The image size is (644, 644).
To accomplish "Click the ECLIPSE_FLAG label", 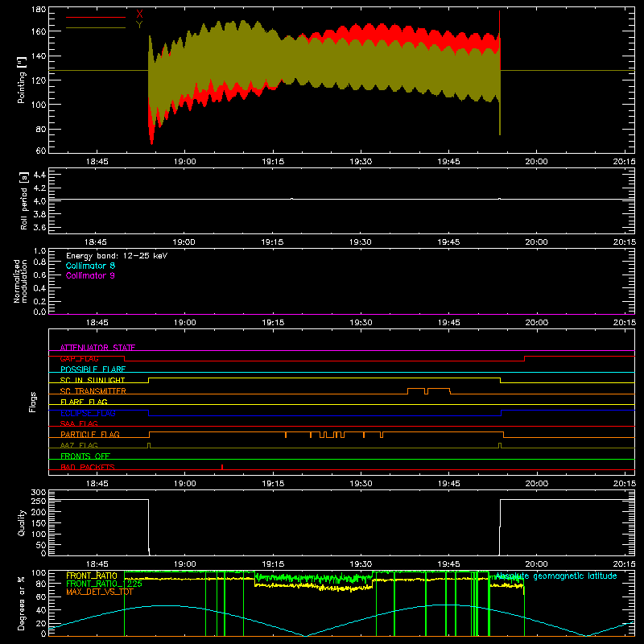I will (88, 413).
